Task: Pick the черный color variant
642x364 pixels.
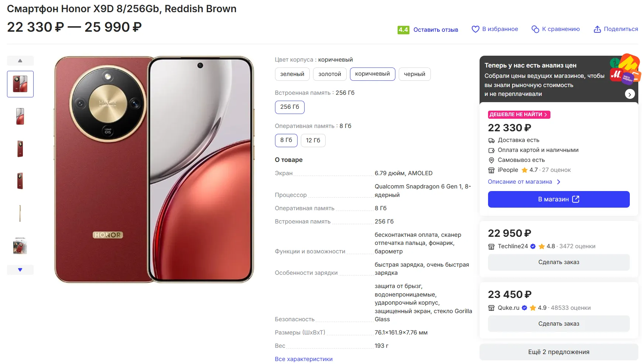Action: (x=414, y=74)
